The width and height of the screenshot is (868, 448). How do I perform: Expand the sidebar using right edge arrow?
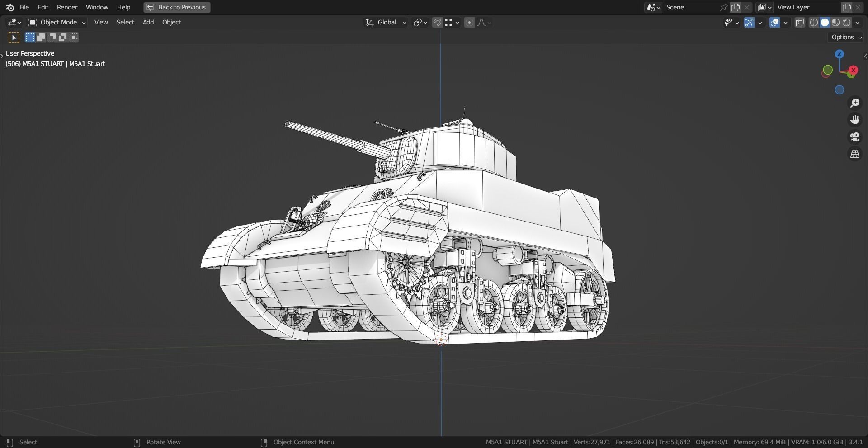(865, 56)
